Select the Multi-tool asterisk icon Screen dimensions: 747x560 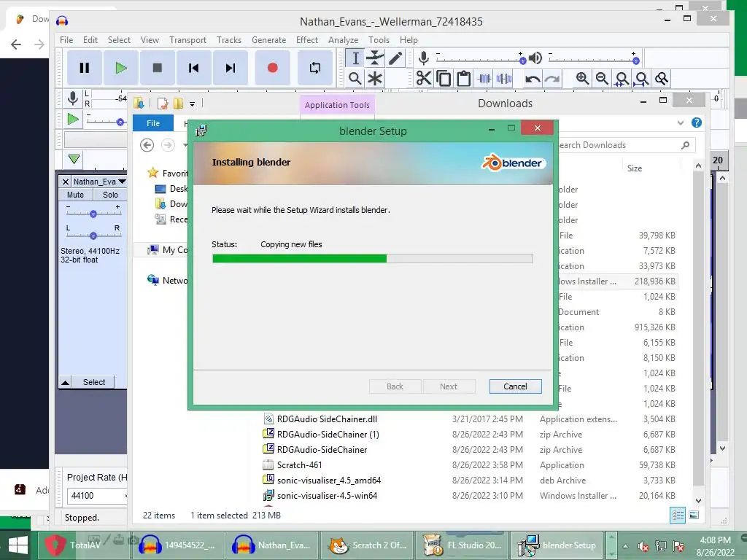coord(375,78)
